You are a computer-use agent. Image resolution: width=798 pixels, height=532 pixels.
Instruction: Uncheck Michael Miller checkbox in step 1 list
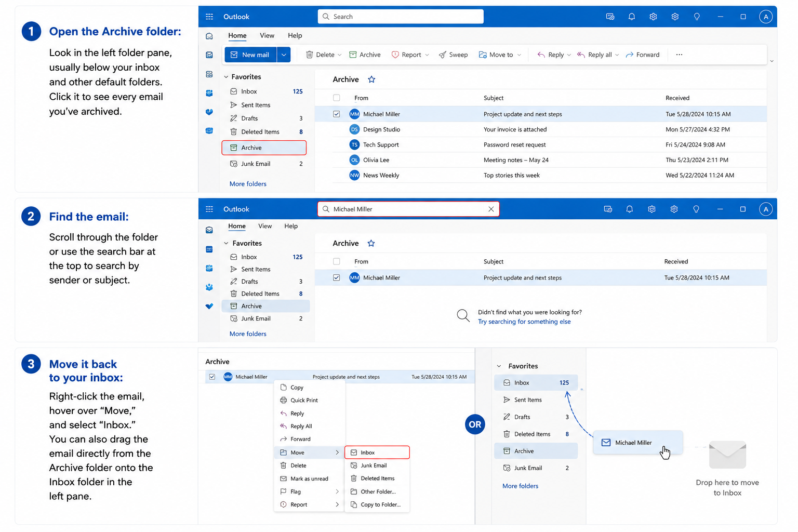[337, 114]
